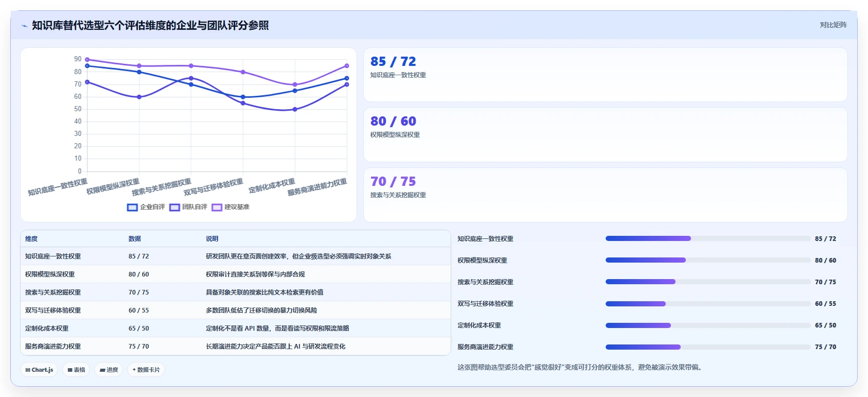Viewport: 868px width, 397px height.
Task: Click the 75 / 70 progress value label
Action: (x=825, y=347)
